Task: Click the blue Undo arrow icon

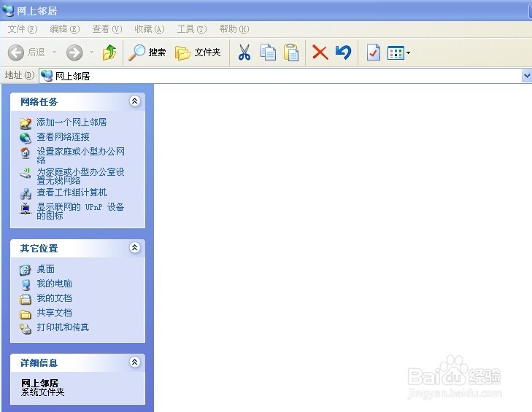Action: pyautogui.click(x=343, y=53)
